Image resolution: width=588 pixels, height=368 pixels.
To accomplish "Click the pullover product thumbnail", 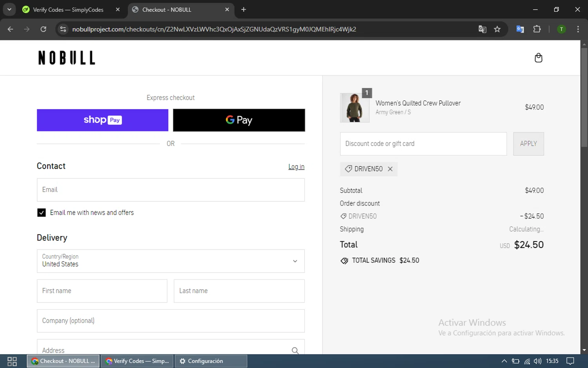I will point(355,107).
